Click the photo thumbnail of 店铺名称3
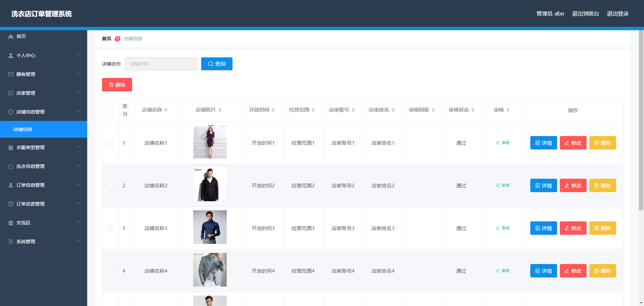 click(x=210, y=227)
